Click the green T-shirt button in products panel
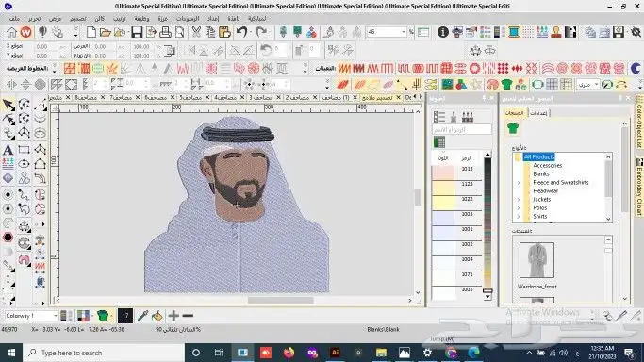This screenshot has height=362, width=644. (x=513, y=128)
